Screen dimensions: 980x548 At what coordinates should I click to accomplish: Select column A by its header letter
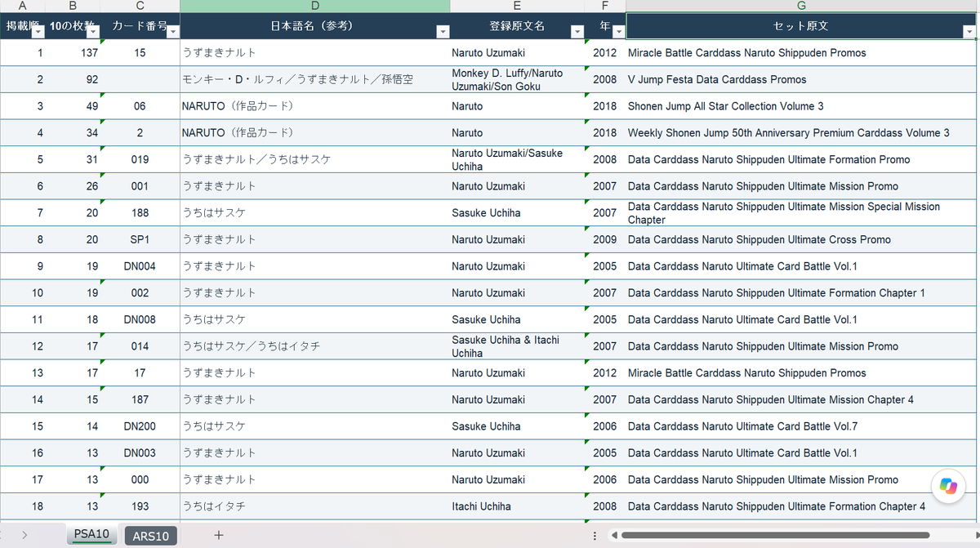pos(23,7)
